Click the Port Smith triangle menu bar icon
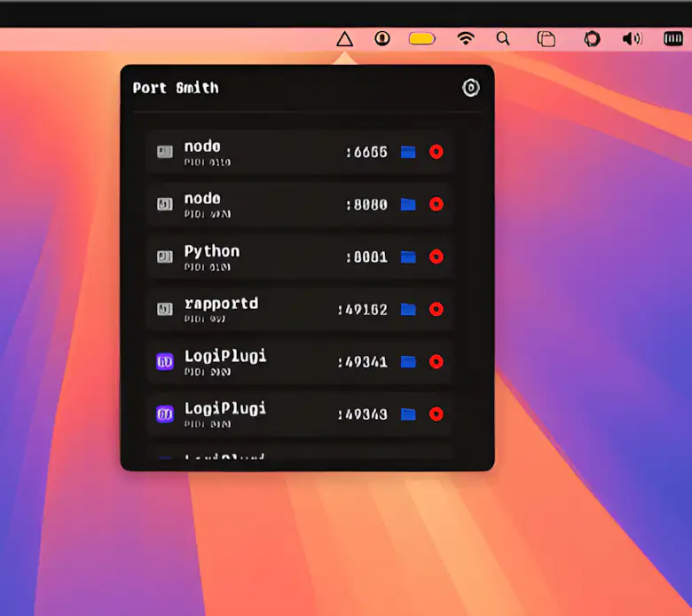Image resolution: width=692 pixels, height=616 pixels. pyautogui.click(x=345, y=39)
